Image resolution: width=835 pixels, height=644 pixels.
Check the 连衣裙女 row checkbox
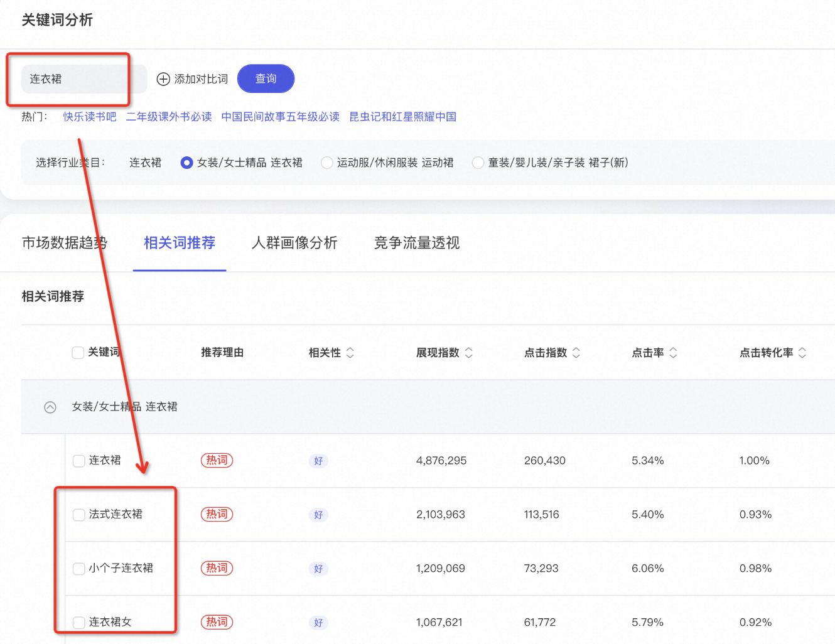[79, 623]
